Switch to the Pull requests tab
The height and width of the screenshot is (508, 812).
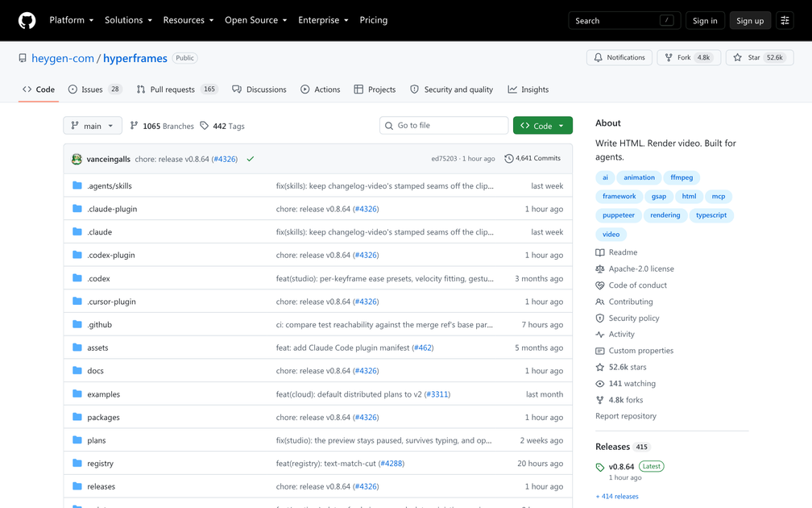[x=177, y=90]
